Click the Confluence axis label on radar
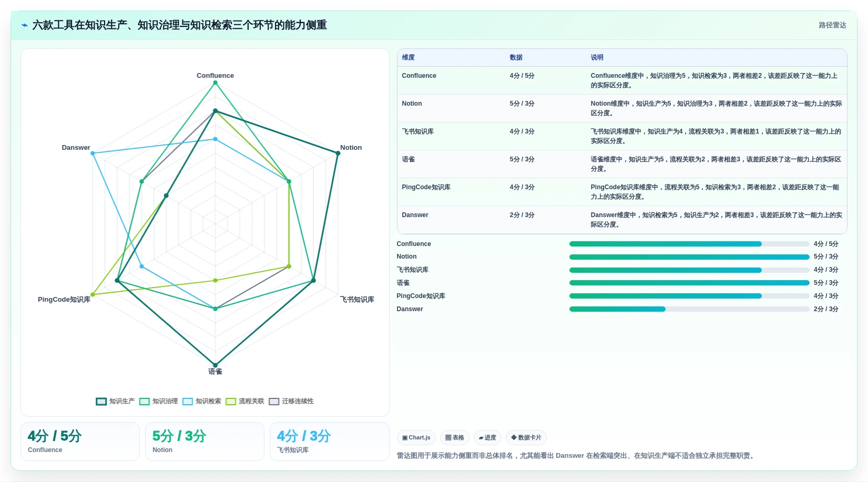This screenshot has height=482, width=868. 215,76
